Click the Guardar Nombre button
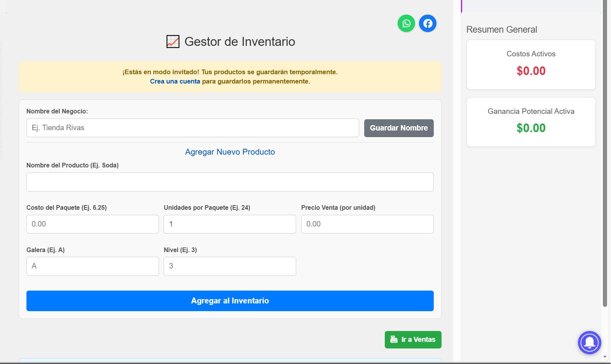 [x=399, y=128]
